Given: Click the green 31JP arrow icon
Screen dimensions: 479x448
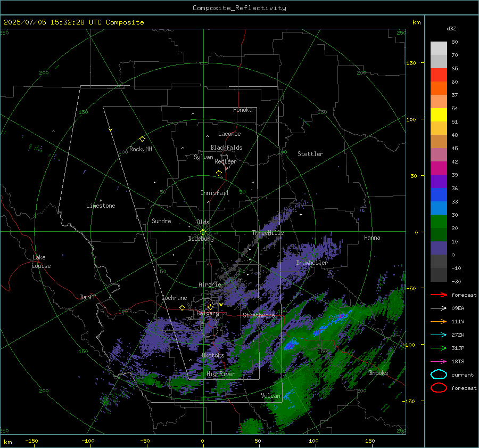Looking at the screenshot, I should 439,348.
